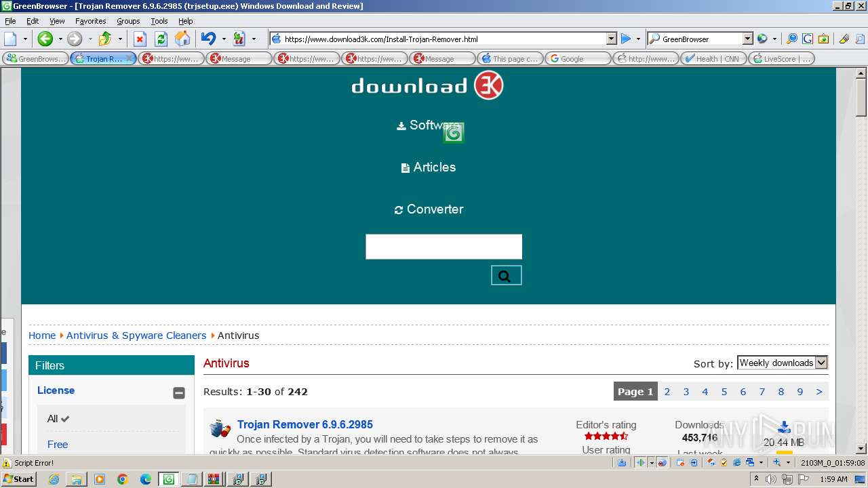This screenshot has height=488, width=868.
Task: Expand the address bar URL dropdown
Action: click(x=611, y=39)
